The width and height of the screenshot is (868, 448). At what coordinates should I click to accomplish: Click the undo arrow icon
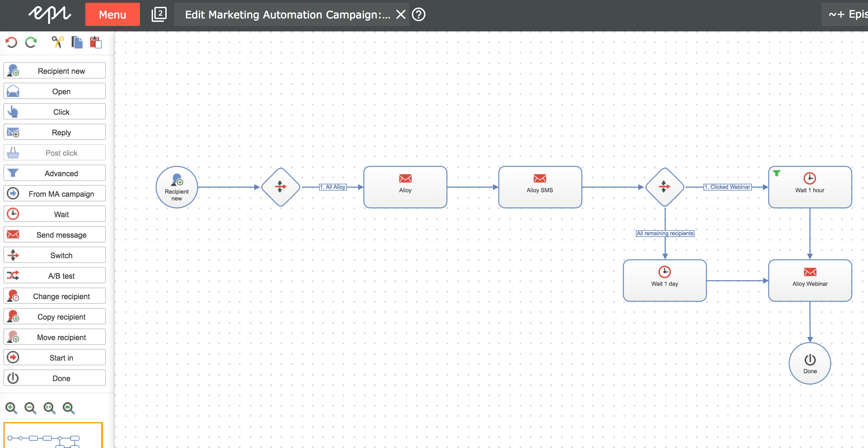pyautogui.click(x=11, y=42)
